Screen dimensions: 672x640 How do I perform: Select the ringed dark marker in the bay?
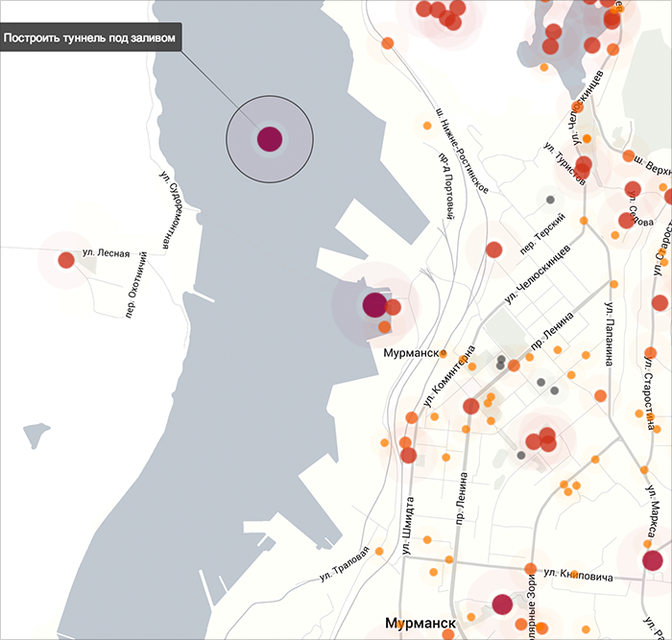[x=270, y=139]
